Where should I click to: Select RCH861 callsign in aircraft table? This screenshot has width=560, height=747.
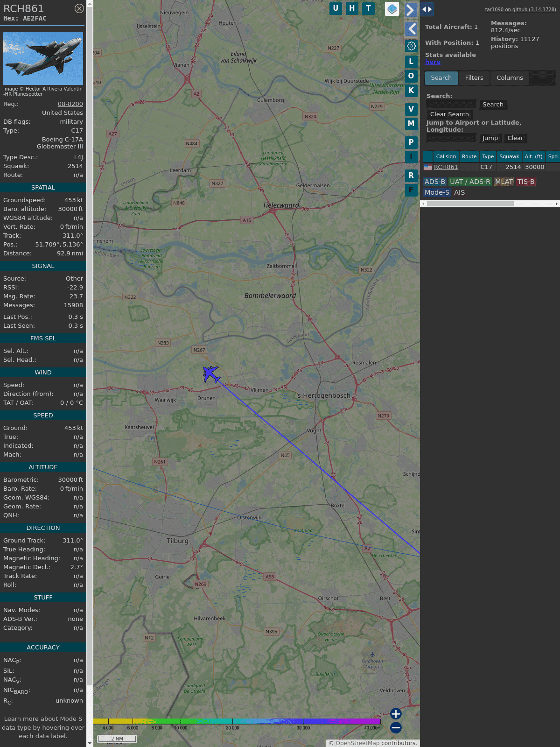click(446, 167)
